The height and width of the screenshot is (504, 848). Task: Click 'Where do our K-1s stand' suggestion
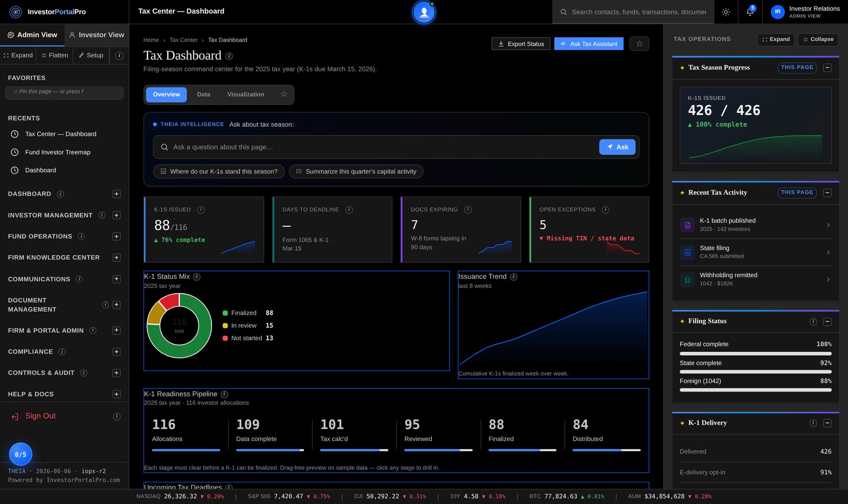[219, 171]
